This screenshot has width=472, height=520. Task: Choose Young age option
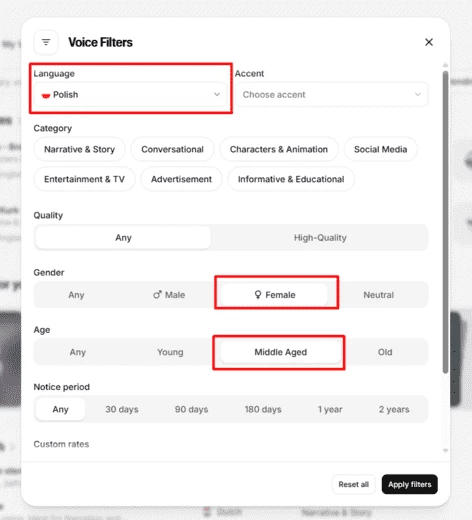(170, 352)
